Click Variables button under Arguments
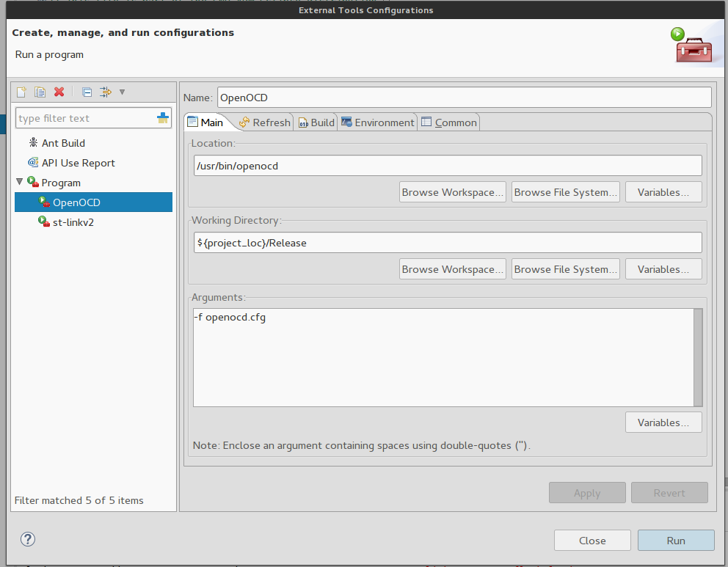The image size is (728, 567). coord(663,422)
